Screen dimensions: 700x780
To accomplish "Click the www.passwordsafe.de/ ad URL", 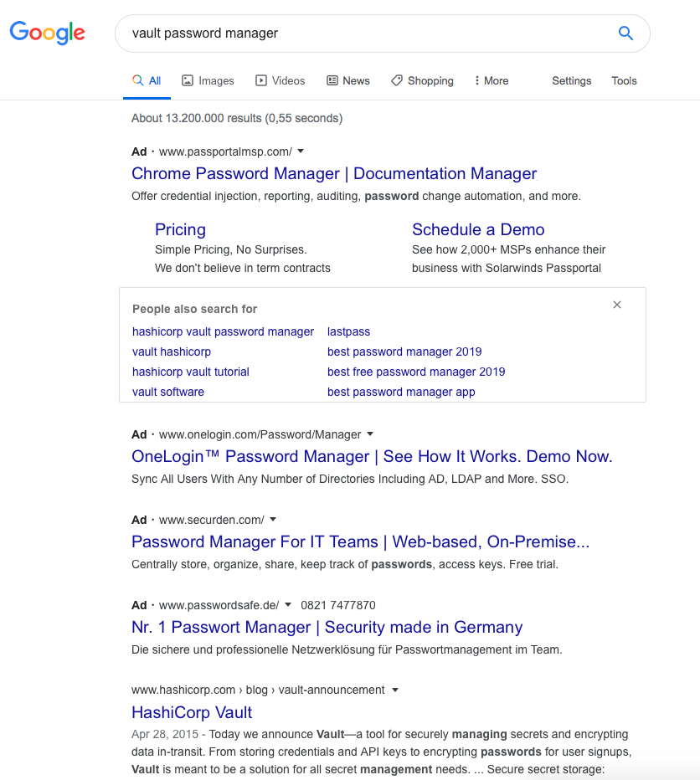I will (219, 605).
